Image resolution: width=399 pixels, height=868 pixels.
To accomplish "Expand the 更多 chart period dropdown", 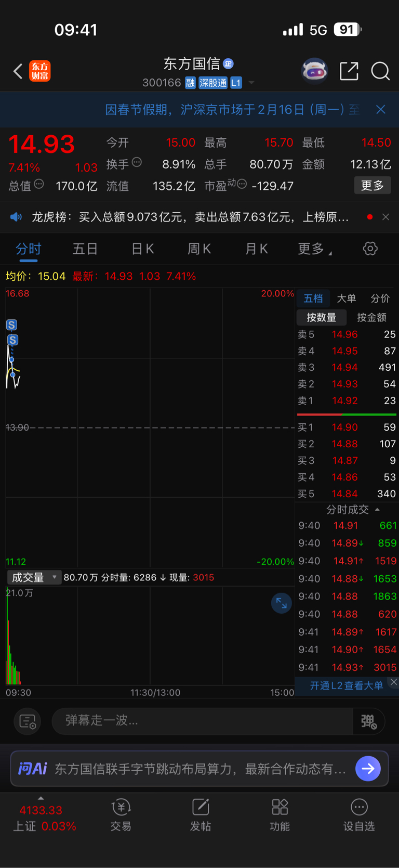I will coord(315,249).
